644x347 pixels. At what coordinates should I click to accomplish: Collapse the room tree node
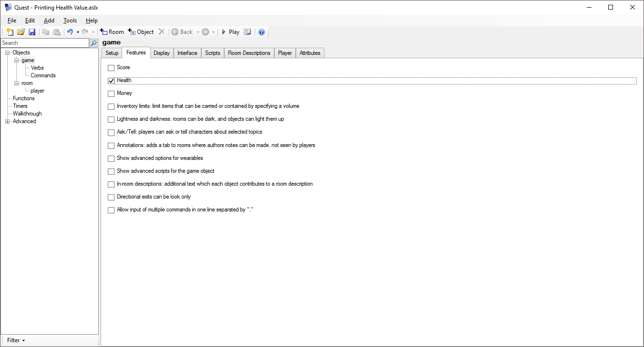point(16,83)
